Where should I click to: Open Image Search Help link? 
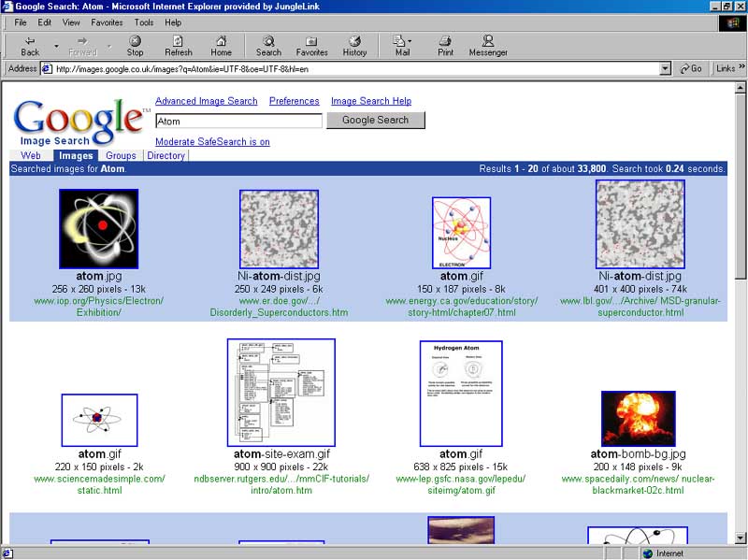[x=371, y=101]
